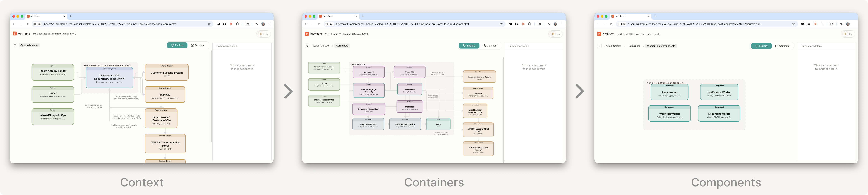Click the sidebar outline icon in the Context window
The height and width of the screenshot is (195, 868).
15,45
